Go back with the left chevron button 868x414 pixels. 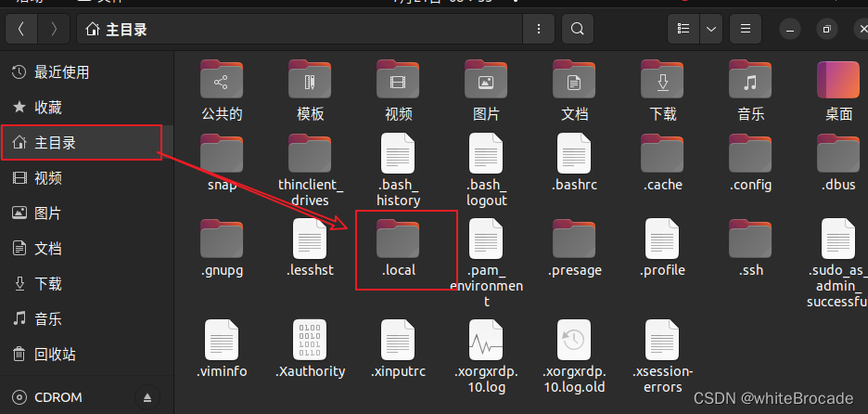pyautogui.click(x=21, y=29)
